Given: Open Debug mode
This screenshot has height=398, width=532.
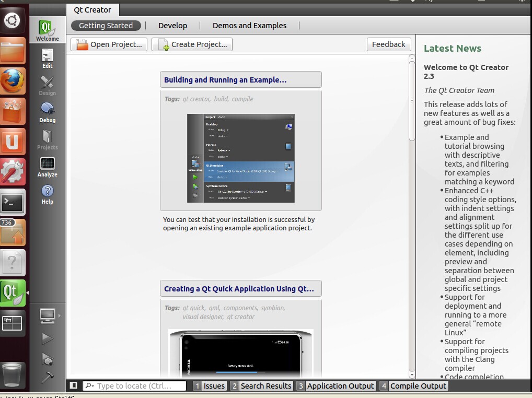Looking at the screenshot, I should click(48, 112).
